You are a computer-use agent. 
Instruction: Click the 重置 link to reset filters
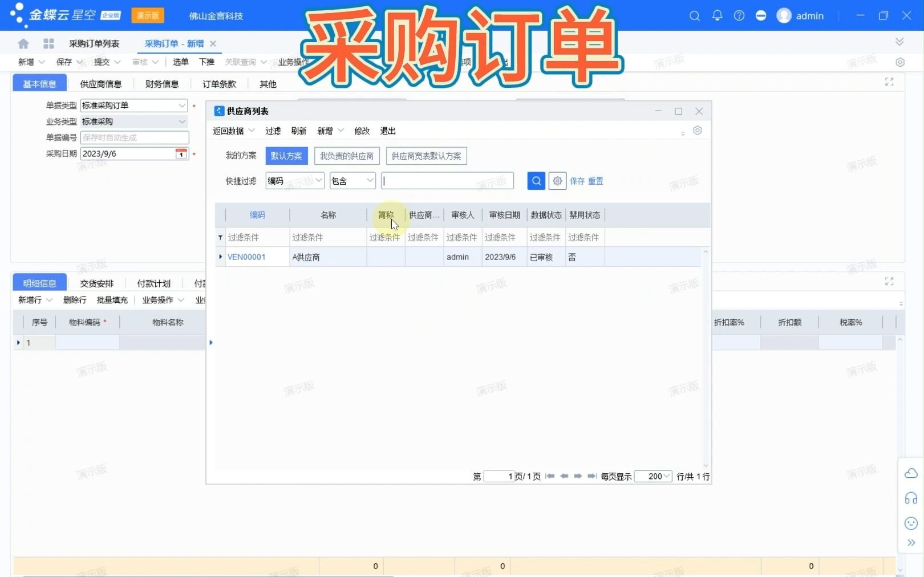tap(596, 181)
